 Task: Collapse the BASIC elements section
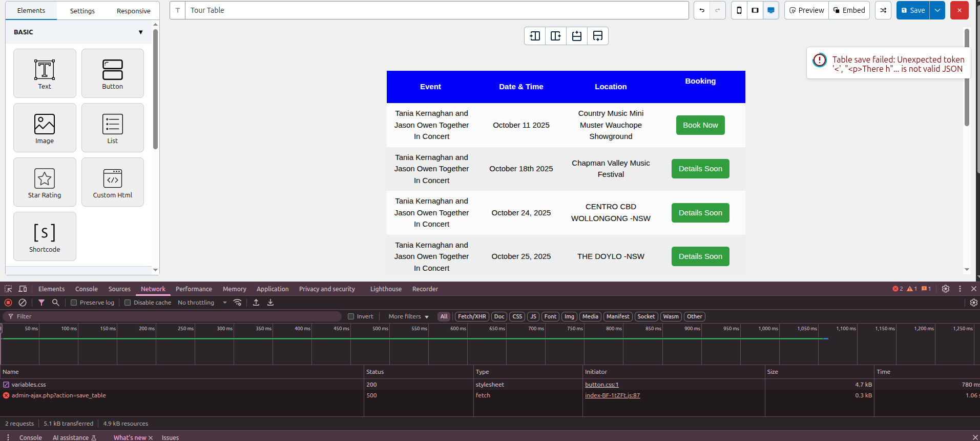point(140,32)
